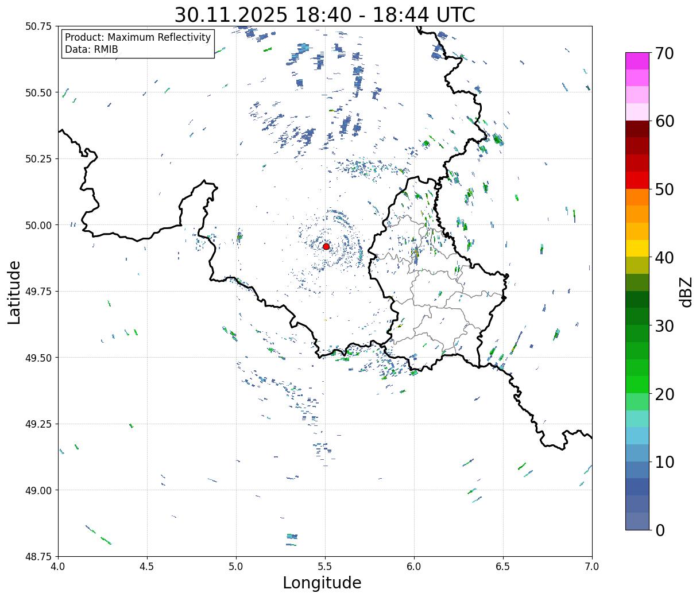Click the 6.5 longitude tick label
700x597 pixels.
pyautogui.click(x=503, y=567)
